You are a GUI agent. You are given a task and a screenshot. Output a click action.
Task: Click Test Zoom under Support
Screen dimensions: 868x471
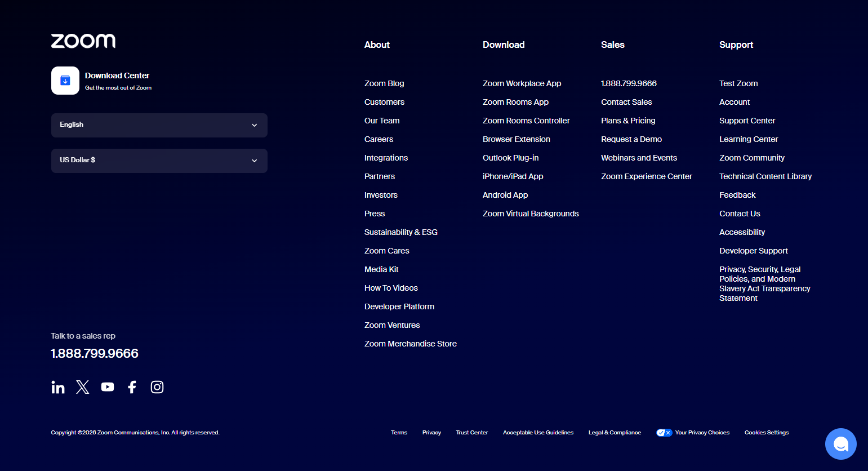(x=738, y=83)
